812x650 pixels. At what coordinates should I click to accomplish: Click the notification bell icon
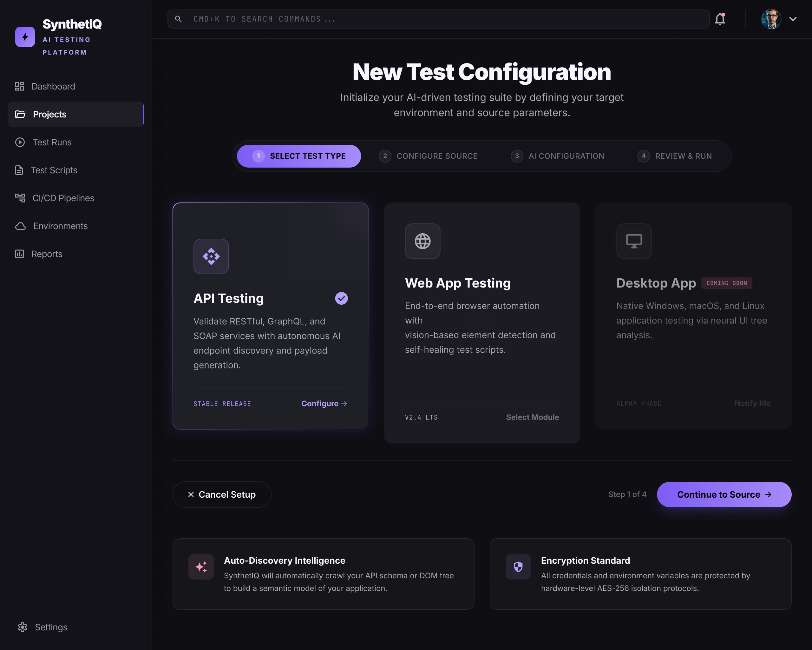coord(720,19)
